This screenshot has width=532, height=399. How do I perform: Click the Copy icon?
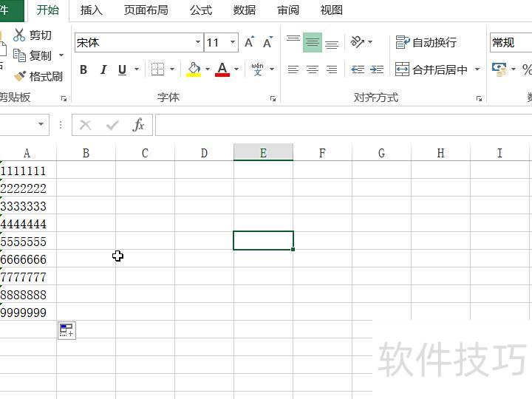pos(19,55)
